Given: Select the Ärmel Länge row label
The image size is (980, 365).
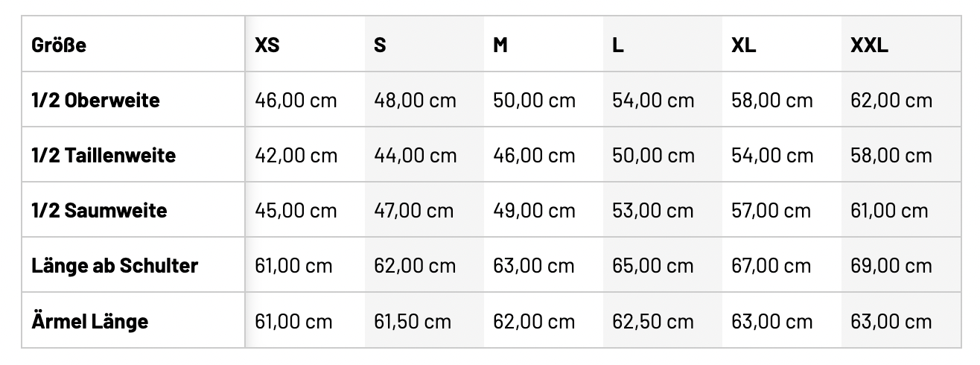Looking at the screenshot, I should (x=89, y=321).
